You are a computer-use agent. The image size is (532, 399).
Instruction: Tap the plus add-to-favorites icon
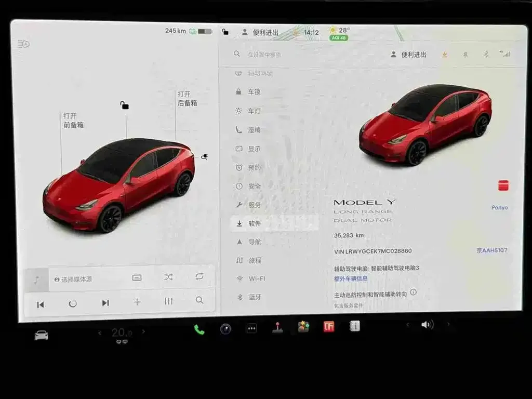point(137,302)
